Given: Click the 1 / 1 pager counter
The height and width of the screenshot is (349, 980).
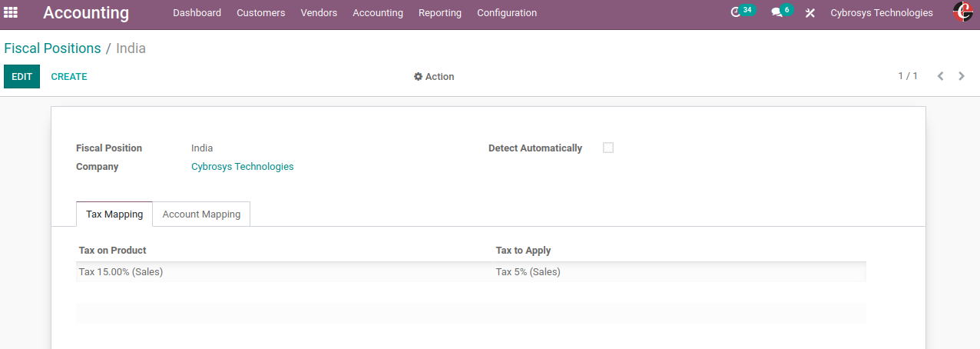Looking at the screenshot, I should pos(908,76).
